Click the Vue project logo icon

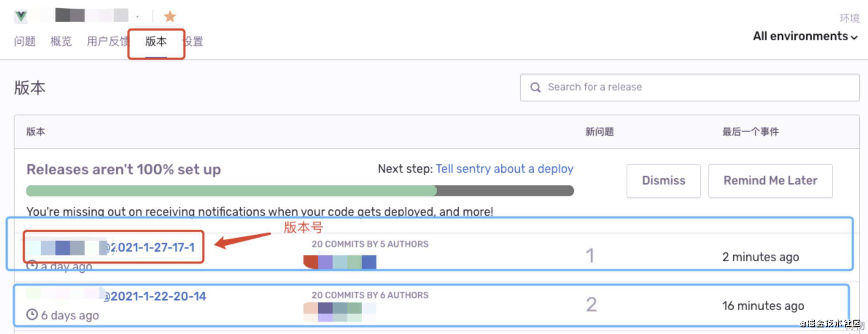point(21,16)
